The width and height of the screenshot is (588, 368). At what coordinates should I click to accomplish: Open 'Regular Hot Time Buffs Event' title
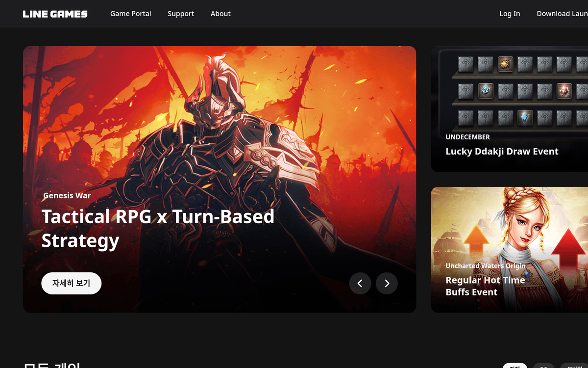pos(486,286)
